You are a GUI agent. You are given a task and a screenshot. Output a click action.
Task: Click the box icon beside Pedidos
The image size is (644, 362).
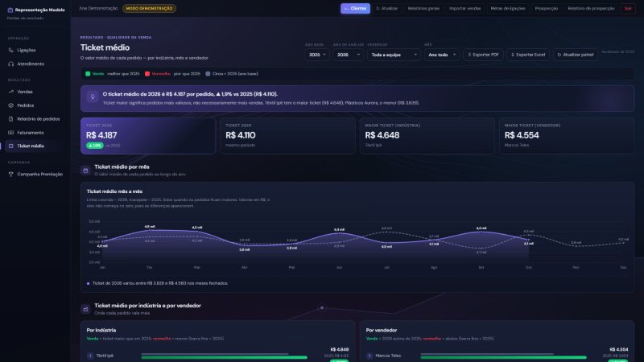pyautogui.click(x=10, y=105)
